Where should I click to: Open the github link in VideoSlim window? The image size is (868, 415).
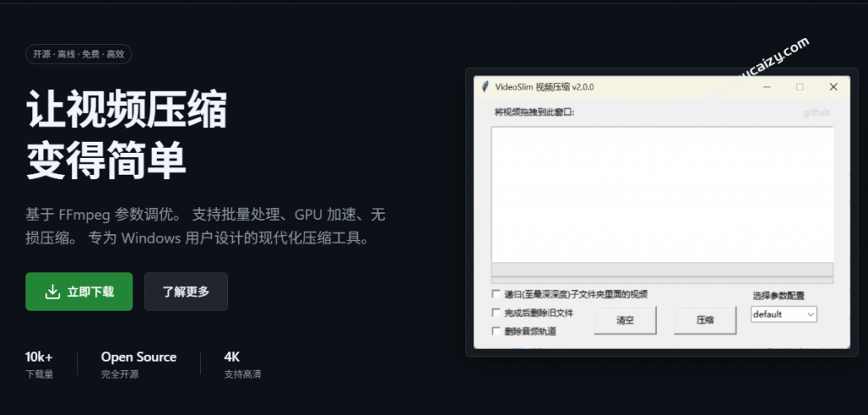(816, 113)
